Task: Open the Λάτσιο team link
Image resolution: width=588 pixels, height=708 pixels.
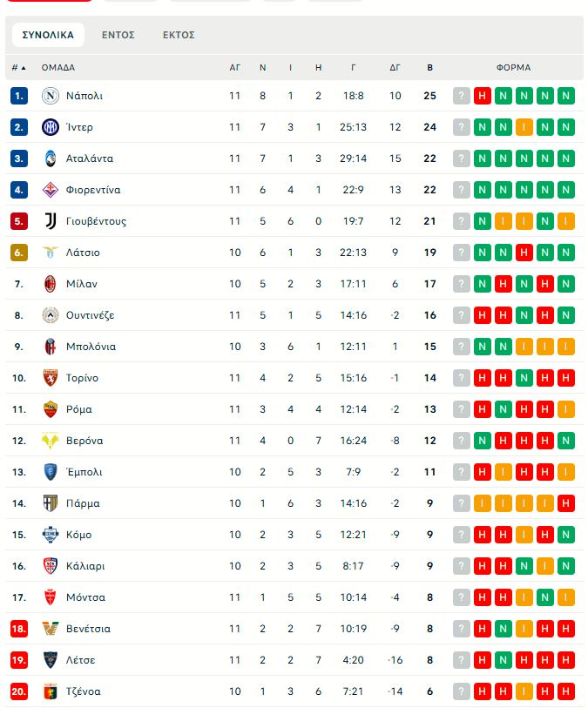Action: pos(83,253)
